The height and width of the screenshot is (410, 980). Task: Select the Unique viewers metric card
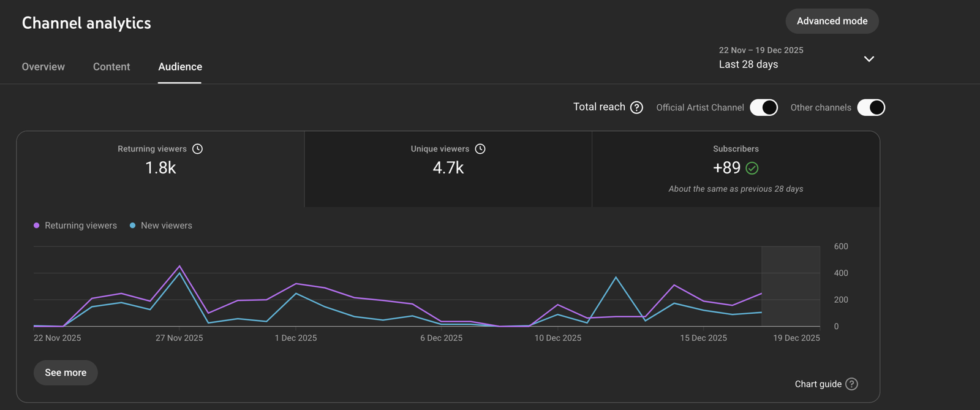[x=448, y=169]
